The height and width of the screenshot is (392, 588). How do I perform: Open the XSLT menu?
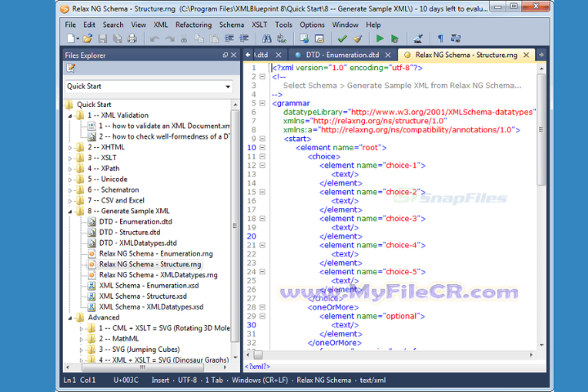pos(259,24)
